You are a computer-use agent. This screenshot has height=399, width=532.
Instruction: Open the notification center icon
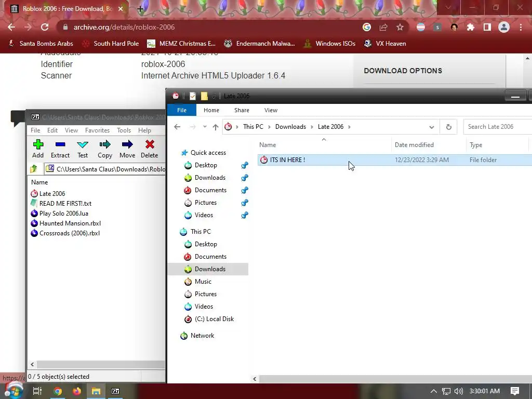[515, 391]
